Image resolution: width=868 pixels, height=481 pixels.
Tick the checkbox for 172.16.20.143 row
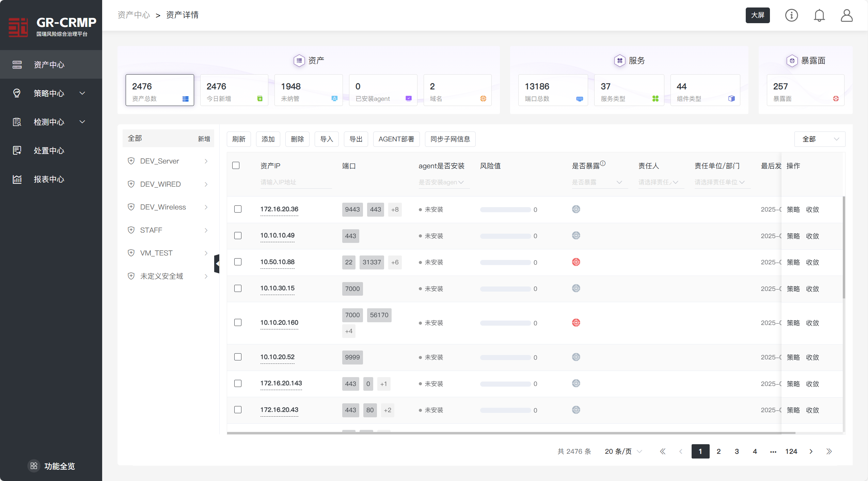point(238,384)
